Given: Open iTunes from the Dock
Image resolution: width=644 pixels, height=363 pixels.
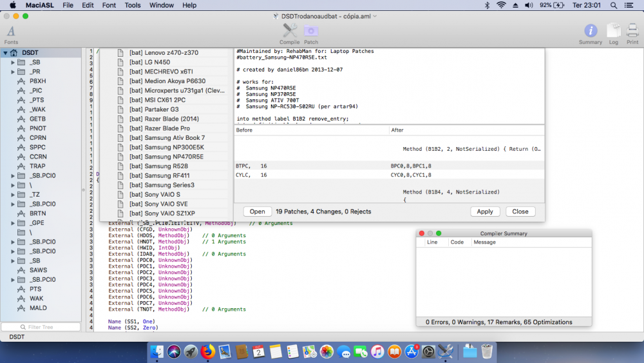Looking at the screenshot, I should pyautogui.click(x=377, y=352).
